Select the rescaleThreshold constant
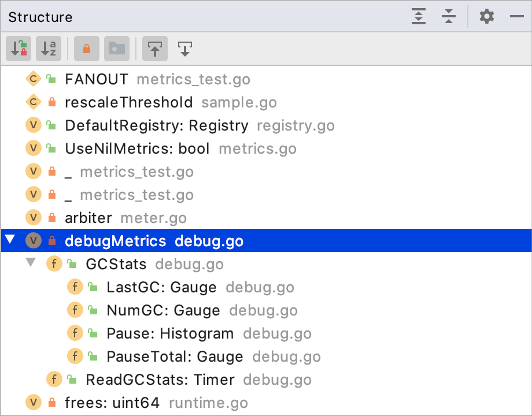The width and height of the screenshot is (532, 416). pos(130,102)
